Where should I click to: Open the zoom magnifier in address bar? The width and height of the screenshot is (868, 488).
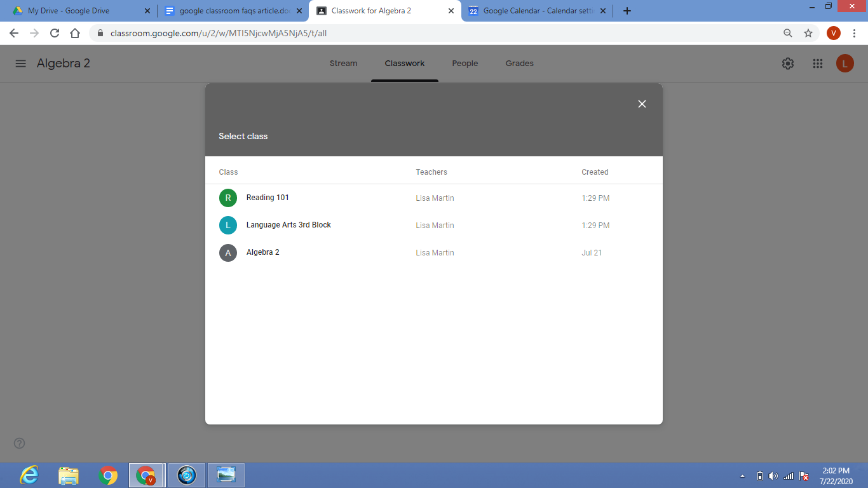click(x=788, y=33)
